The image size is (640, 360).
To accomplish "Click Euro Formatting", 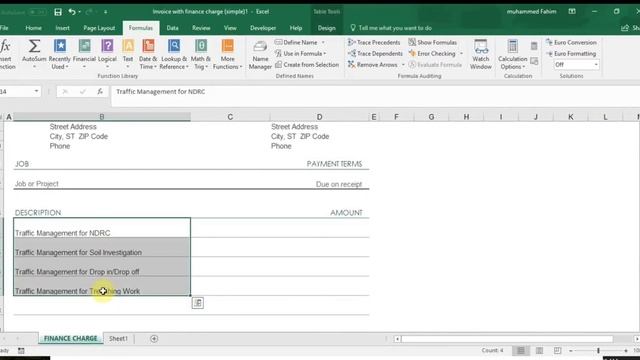I will point(571,53).
